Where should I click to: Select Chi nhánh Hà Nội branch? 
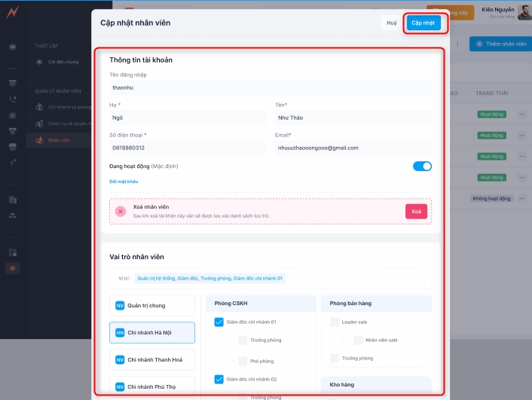152,332
